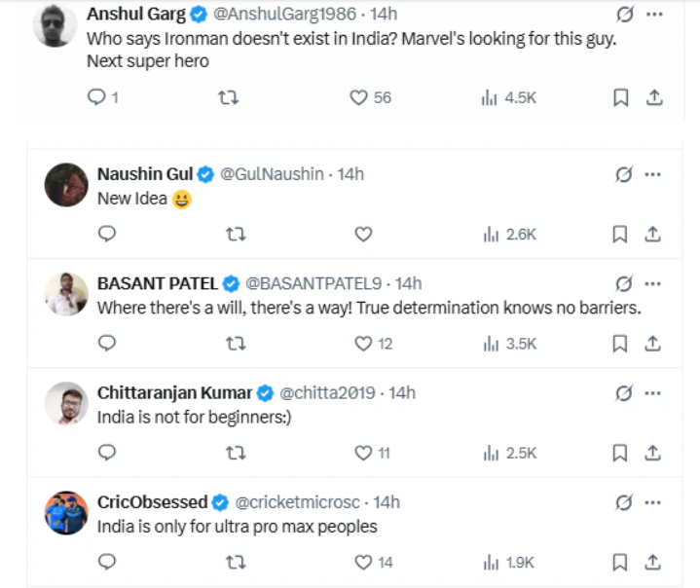Click Chittaranjan Kumar's profile picture
This screenshot has width=700, height=588.
point(67,403)
